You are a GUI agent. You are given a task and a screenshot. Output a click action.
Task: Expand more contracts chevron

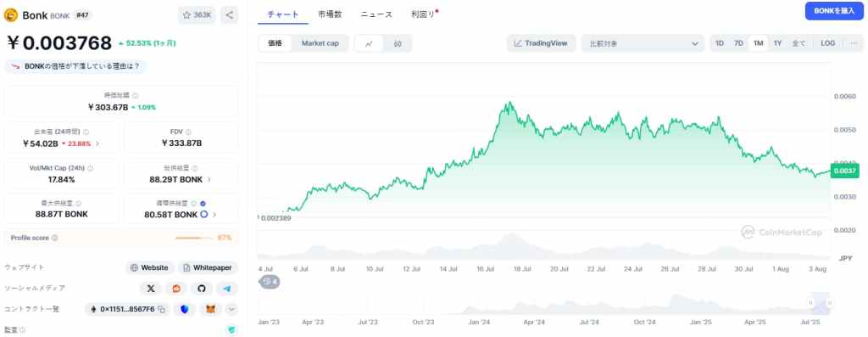(x=231, y=309)
